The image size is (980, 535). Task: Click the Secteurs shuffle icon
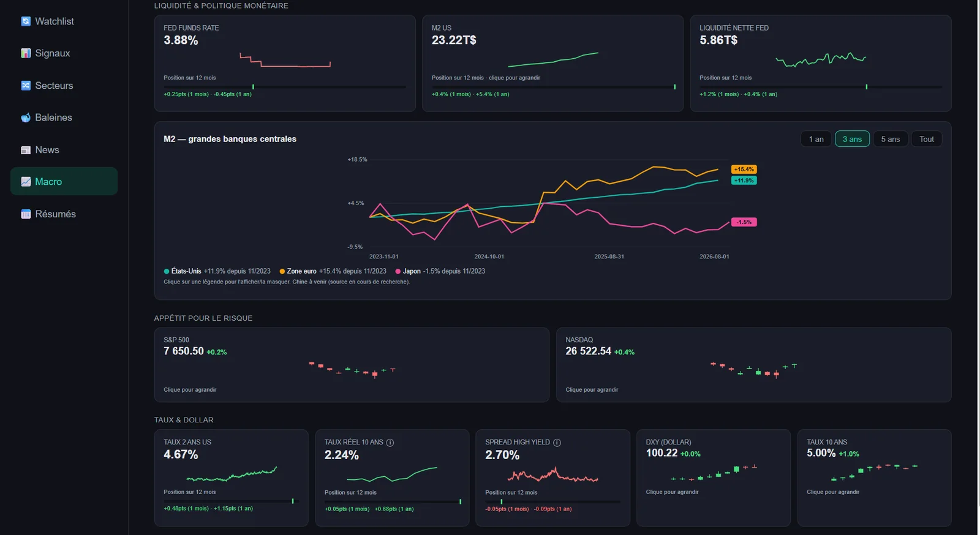pyautogui.click(x=26, y=86)
